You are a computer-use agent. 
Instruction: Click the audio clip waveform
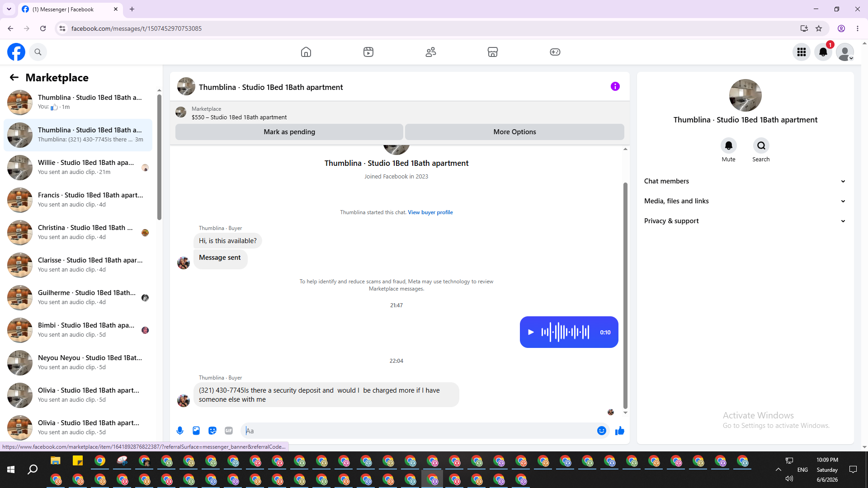565,332
